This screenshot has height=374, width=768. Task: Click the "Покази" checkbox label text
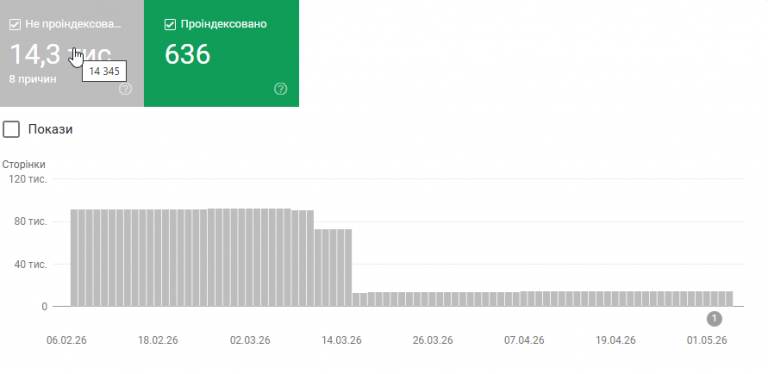(50, 129)
